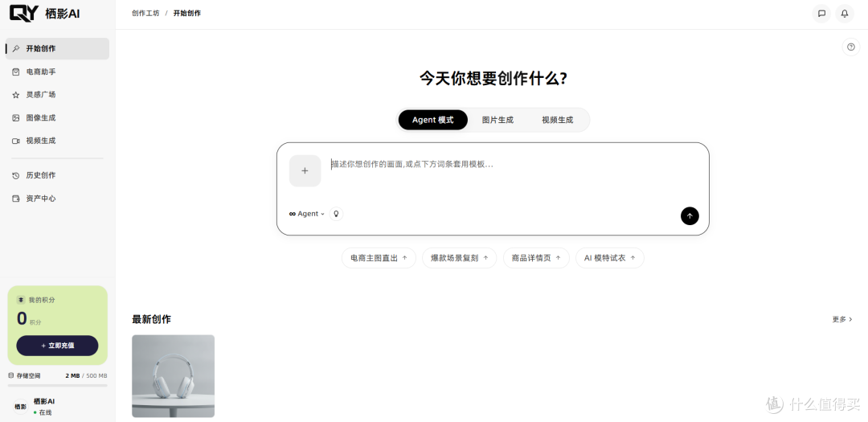Screen dimensions: 868x422
Task: Click the 今天你想要创作什么? heading
Action: [x=493, y=79]
